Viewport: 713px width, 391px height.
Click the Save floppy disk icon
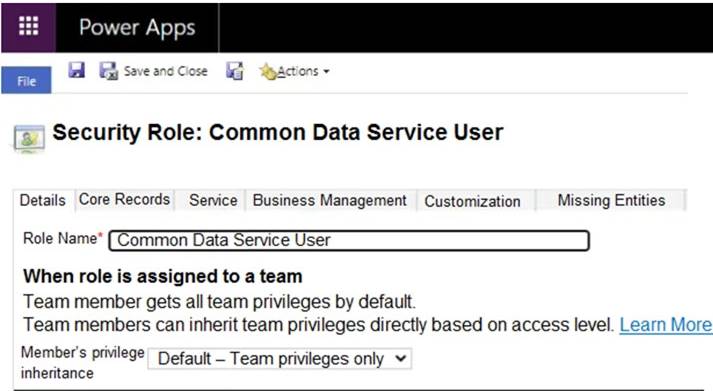click(x=76, y=70)
